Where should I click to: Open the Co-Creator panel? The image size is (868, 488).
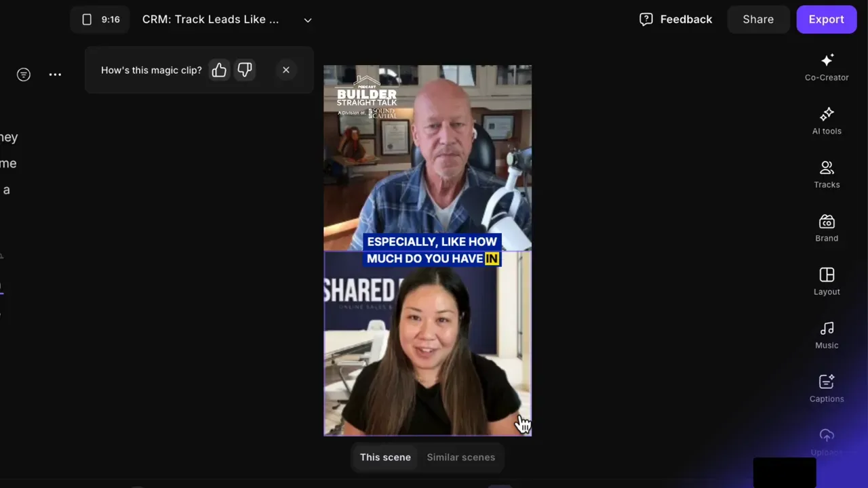point(827,68)
